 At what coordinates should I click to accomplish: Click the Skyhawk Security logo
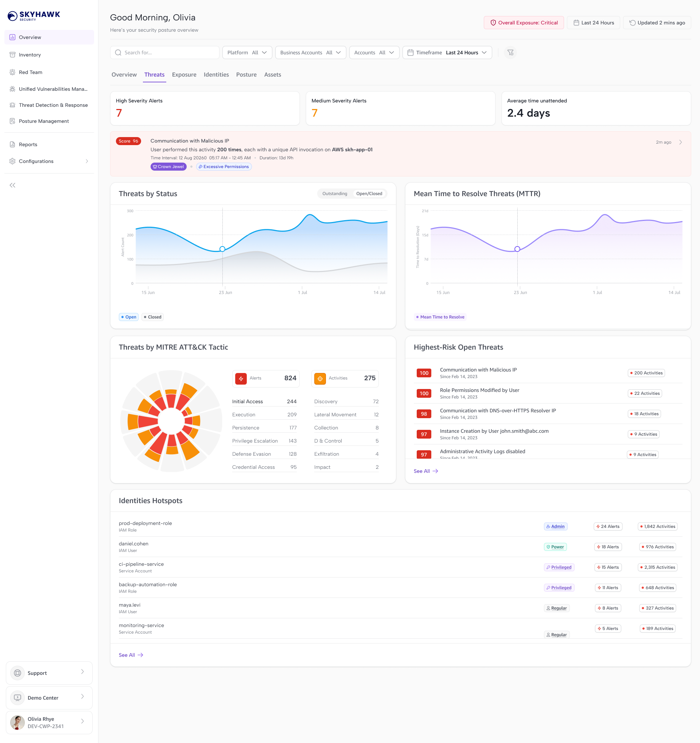[34, 16]
